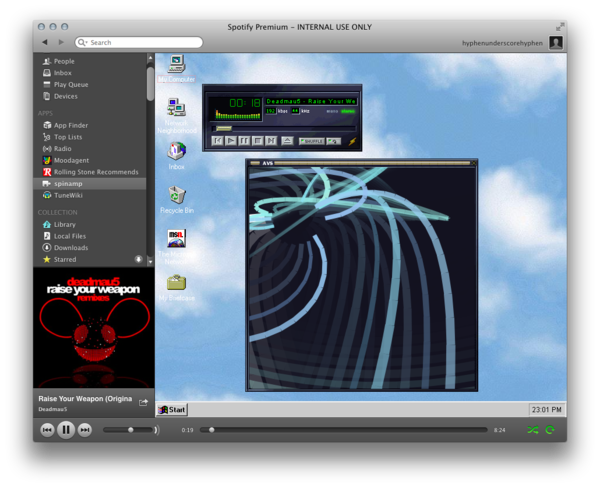
Task: Click the Recycle Bin desktop icon
Action: (177, 199)
